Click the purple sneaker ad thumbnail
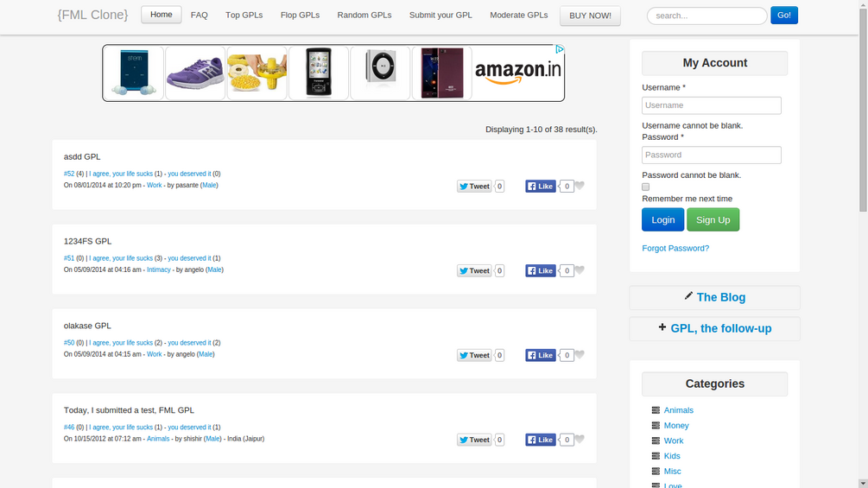Image resolution: width=868 pixels, height=488 pixels. pos(195,73)
